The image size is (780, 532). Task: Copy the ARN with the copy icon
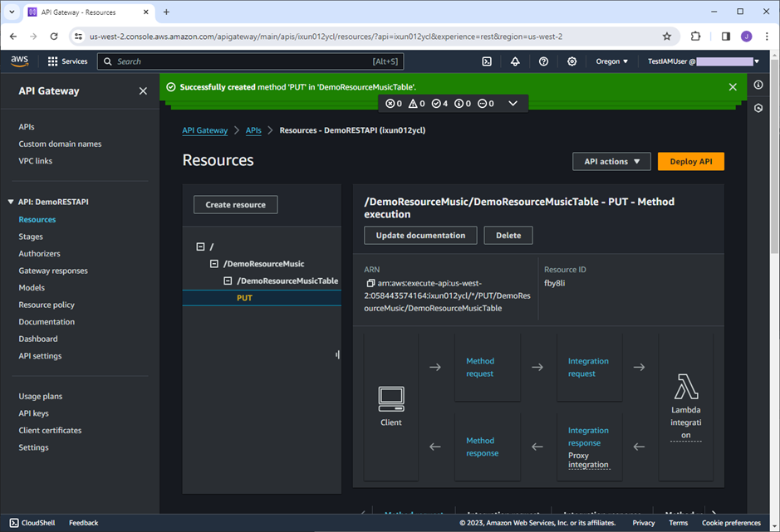370,283
